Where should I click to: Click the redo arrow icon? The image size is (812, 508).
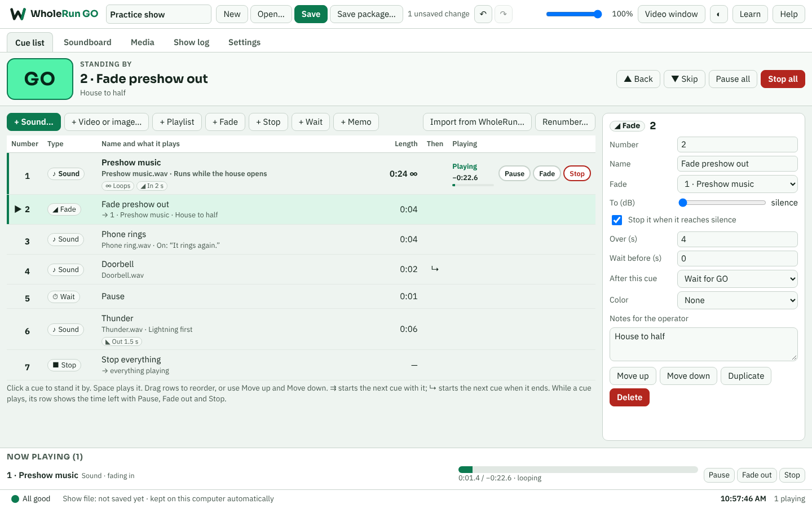pyautogui.click(x=504, y=14)
